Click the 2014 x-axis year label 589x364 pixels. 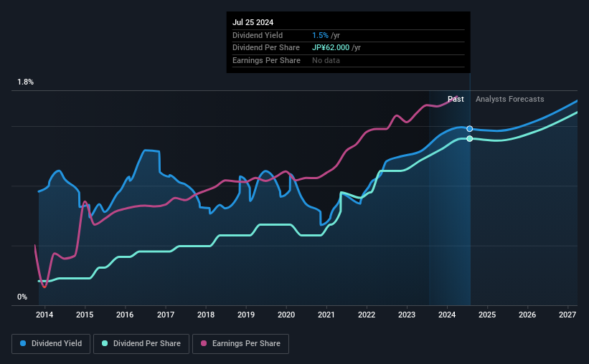point(44,315)
